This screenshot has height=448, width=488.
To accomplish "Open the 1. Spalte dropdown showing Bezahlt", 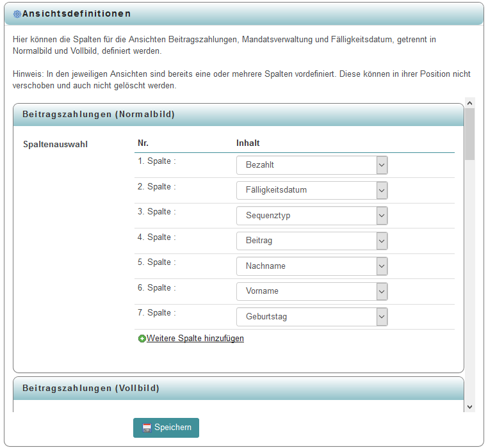I will [312, 165].
